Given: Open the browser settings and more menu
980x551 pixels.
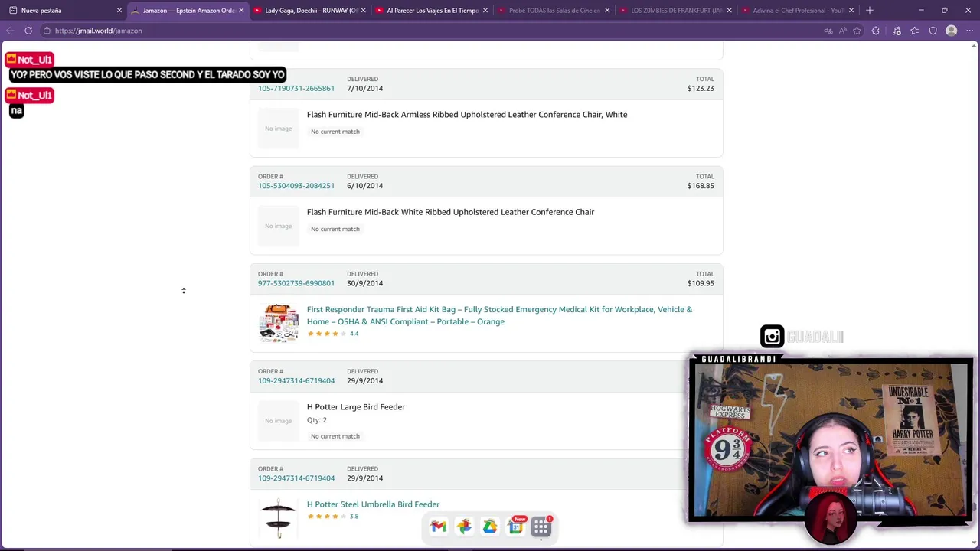Looking at the screenshot, I should [969, 31].
